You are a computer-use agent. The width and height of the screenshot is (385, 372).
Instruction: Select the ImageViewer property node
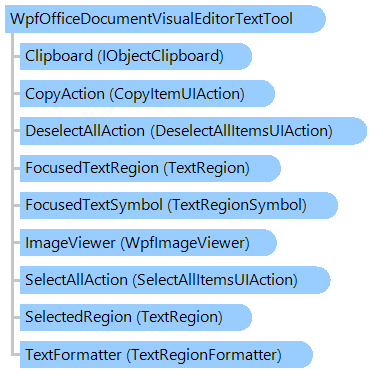tap(148, 243)
